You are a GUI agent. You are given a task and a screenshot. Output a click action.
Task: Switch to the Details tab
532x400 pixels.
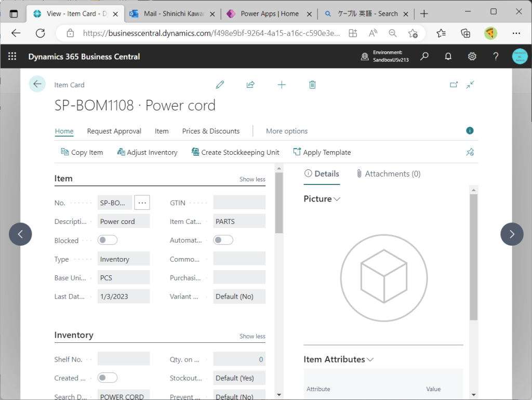pyautogui.click(x=322, y=174)
